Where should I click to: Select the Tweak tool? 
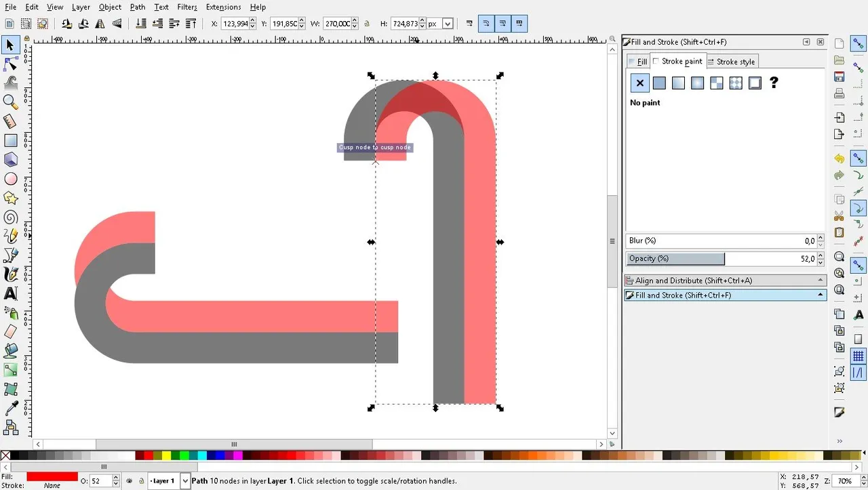(10, 83)
